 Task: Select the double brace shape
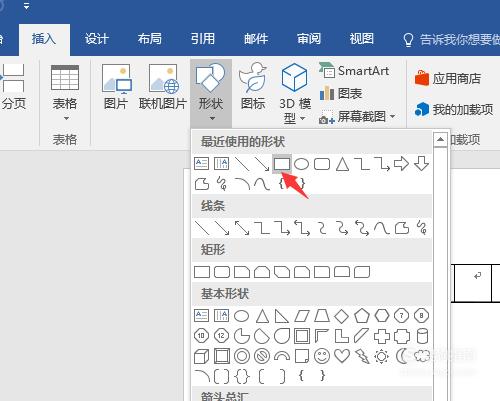242,376
